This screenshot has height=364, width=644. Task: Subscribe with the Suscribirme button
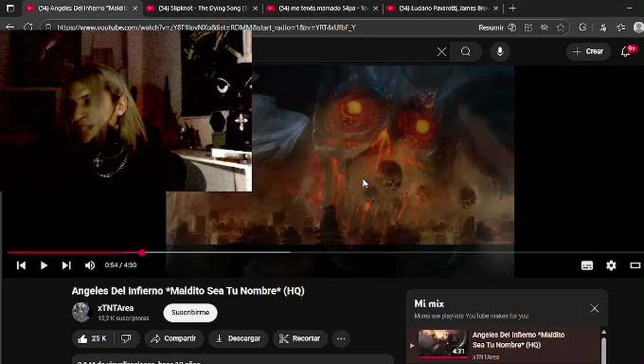190,313
